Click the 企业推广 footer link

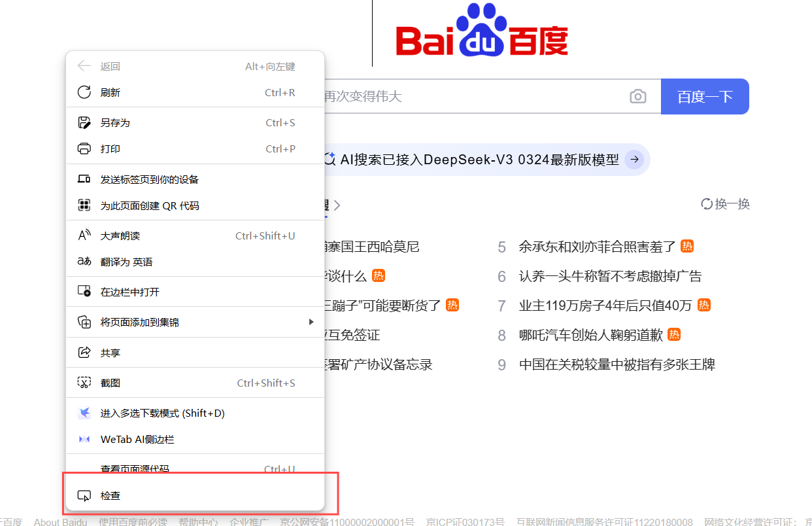(249, 522)
